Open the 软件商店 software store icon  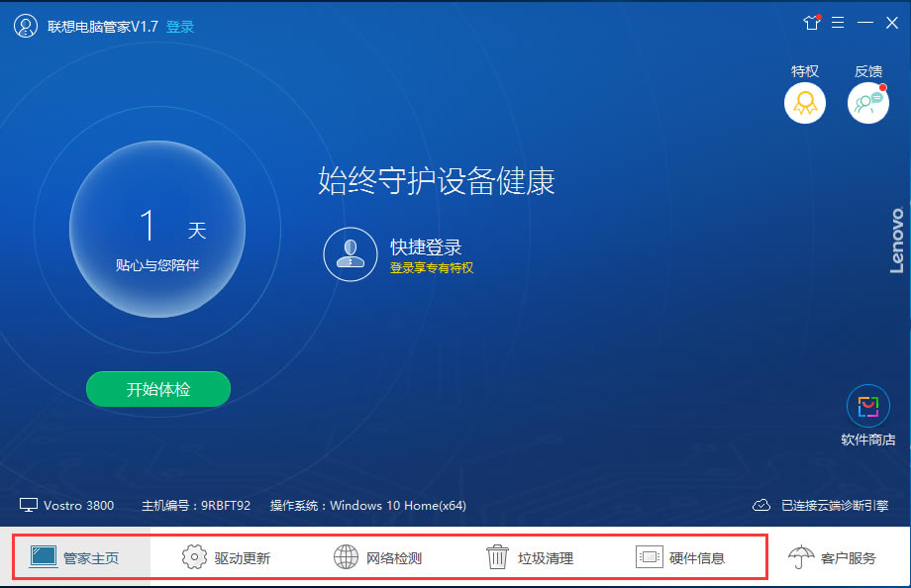click(867, 406)
